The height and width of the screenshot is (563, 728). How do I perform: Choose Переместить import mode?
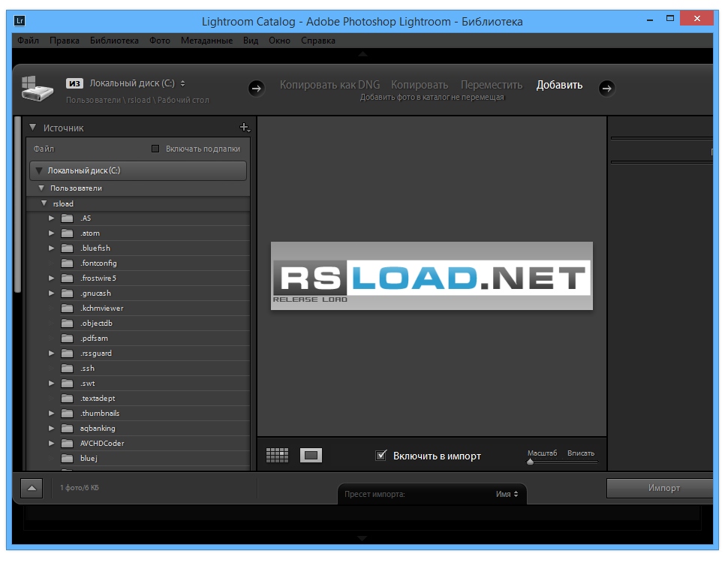(x=492, y=85)
